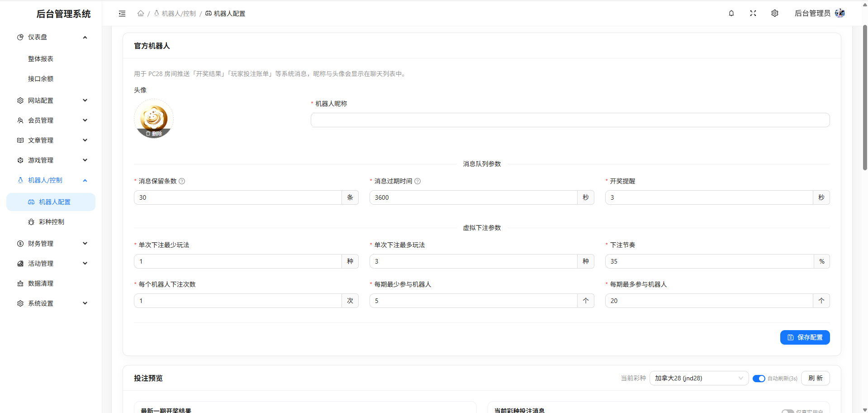The image size is (868, 413).
Task: Expand the 活动管理 menu chevron
Action: (x=85, y=264)
